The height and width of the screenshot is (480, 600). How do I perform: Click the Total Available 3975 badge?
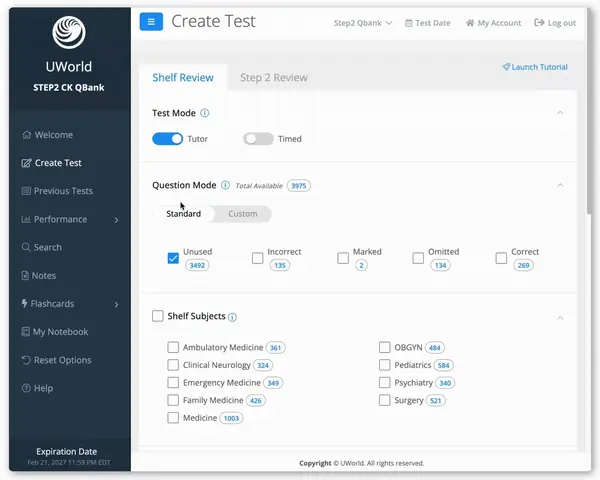click(x=298, y=186)
